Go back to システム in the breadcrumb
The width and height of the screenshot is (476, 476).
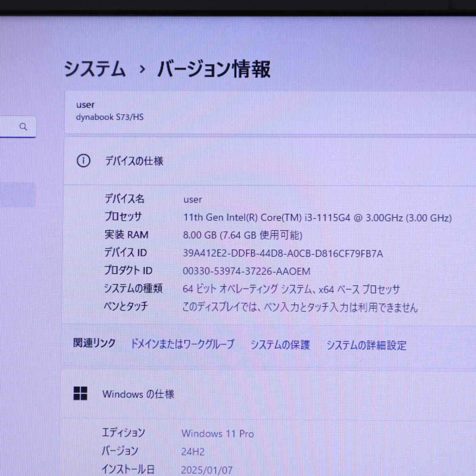[x=94, y=69]
